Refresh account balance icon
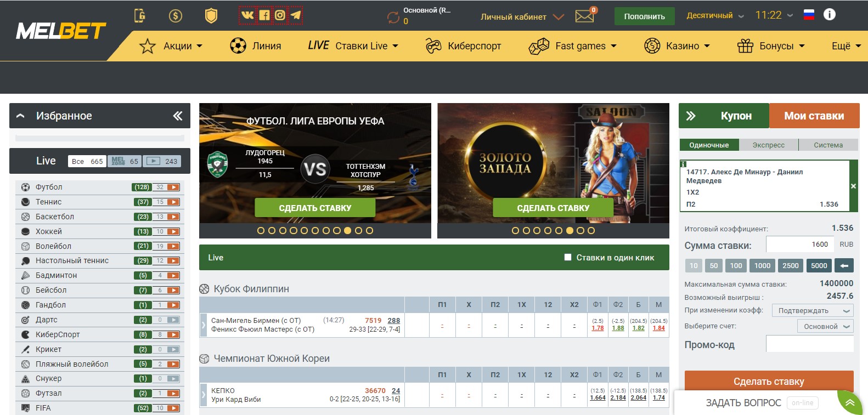 [393, 18]
